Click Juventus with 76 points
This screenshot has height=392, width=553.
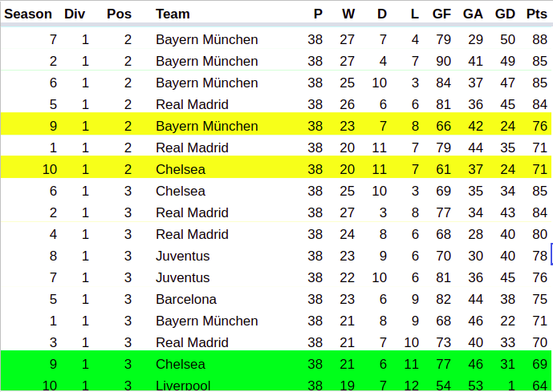[183, 277]
